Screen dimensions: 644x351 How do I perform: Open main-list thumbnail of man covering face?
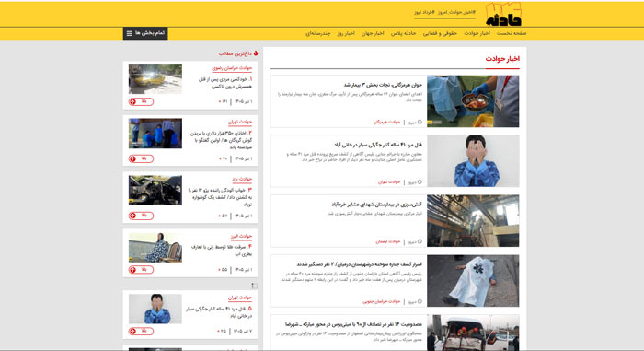click(x=473, y=161)
